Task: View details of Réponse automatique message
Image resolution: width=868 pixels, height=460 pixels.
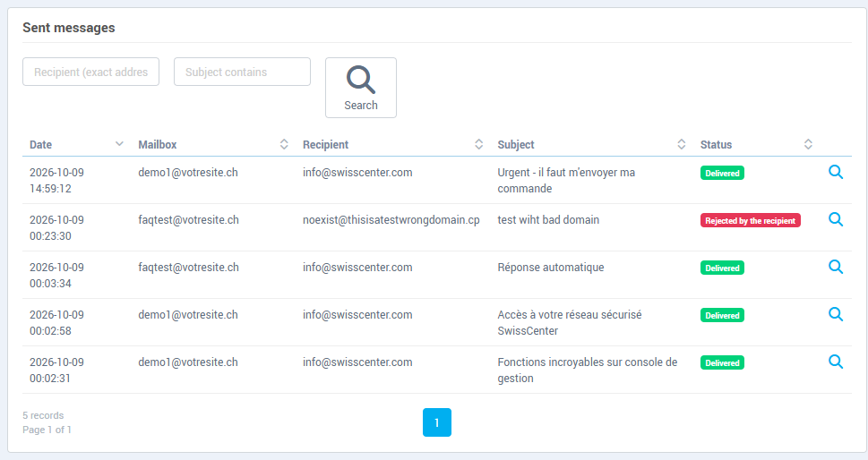Action: pyautogui.click(x=836, y=267)
